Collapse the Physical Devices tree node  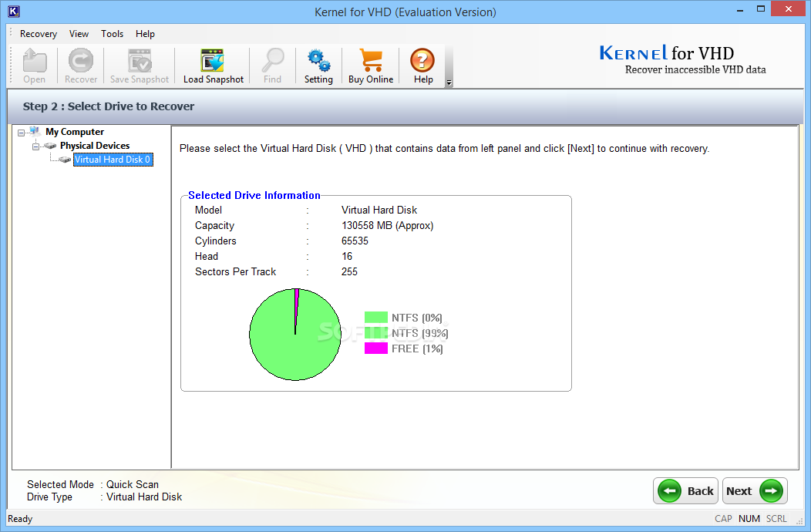tap(35, 147)
